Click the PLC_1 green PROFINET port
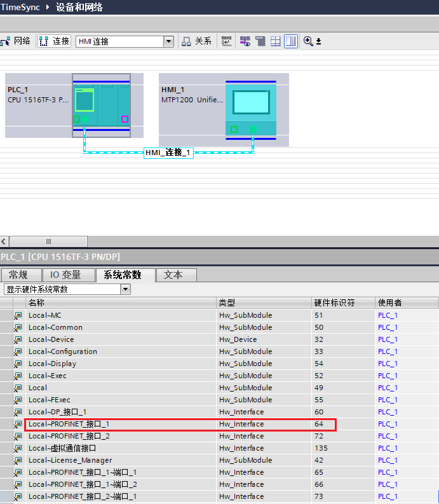 [85, 119]
